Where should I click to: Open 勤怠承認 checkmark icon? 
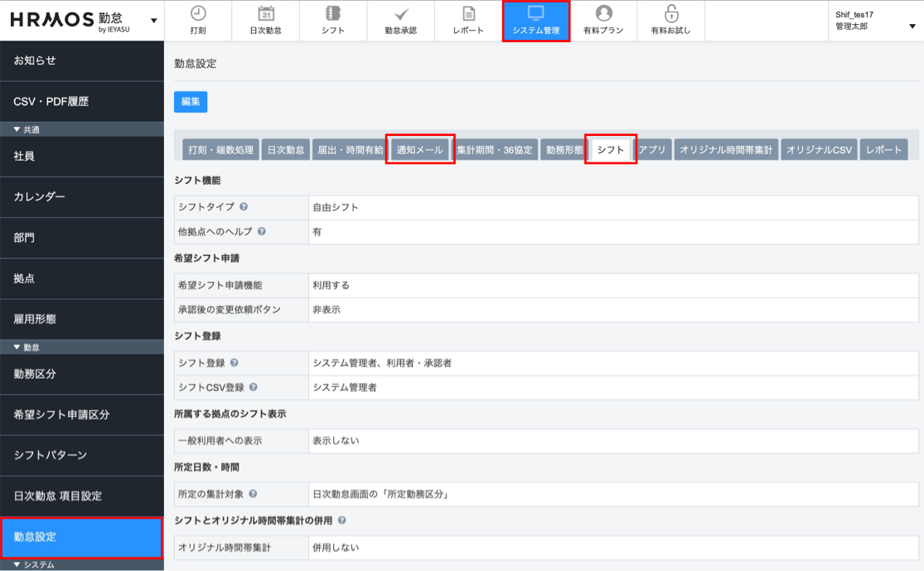point(401,14)
